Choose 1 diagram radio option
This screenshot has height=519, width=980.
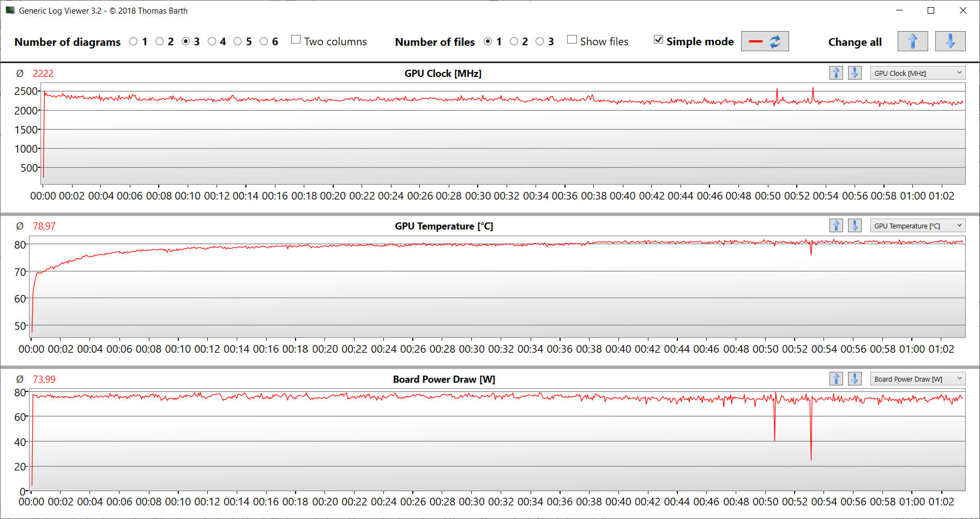click(134, 41)
